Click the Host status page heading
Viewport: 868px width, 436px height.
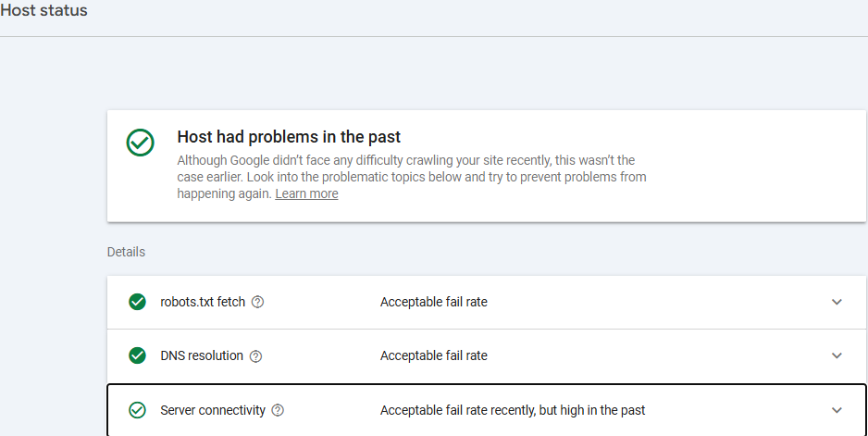coord(43,11)
